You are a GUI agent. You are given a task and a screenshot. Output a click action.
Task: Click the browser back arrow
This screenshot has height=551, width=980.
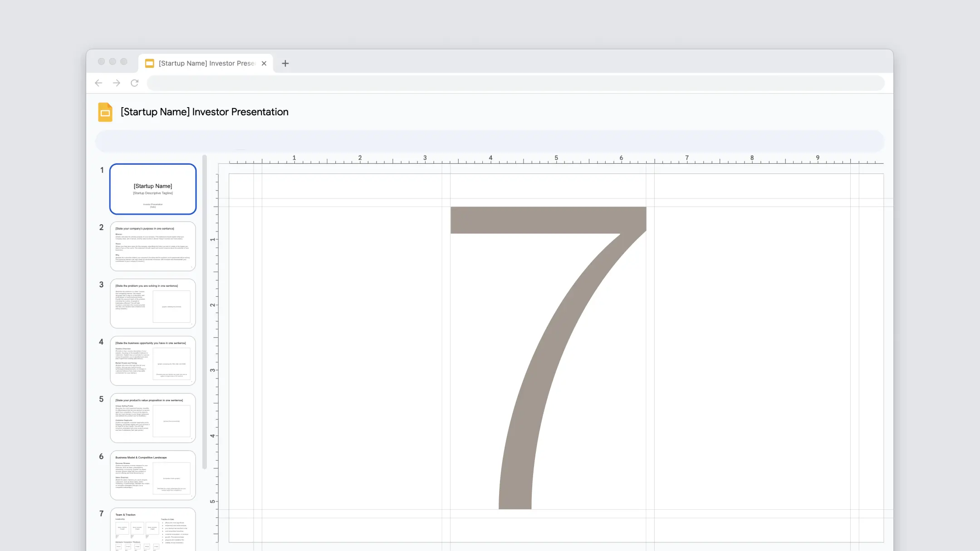[x=98, y=83]
